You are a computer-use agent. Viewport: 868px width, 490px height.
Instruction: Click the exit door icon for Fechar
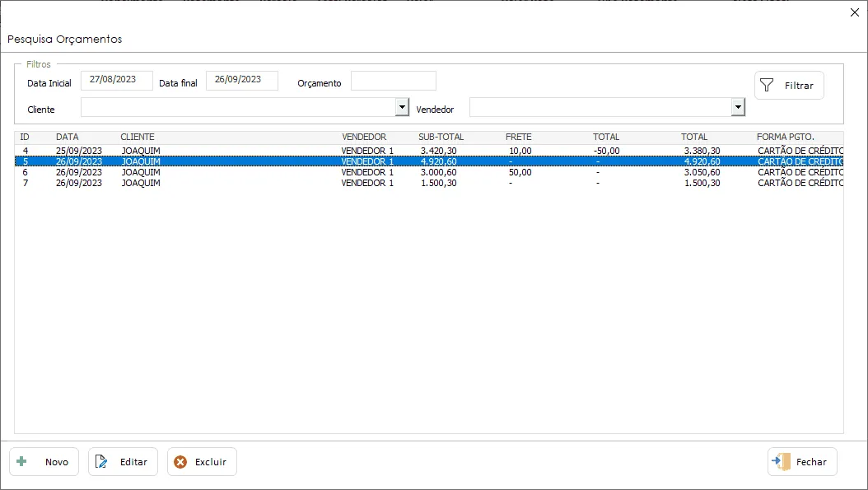coord(781,461)
